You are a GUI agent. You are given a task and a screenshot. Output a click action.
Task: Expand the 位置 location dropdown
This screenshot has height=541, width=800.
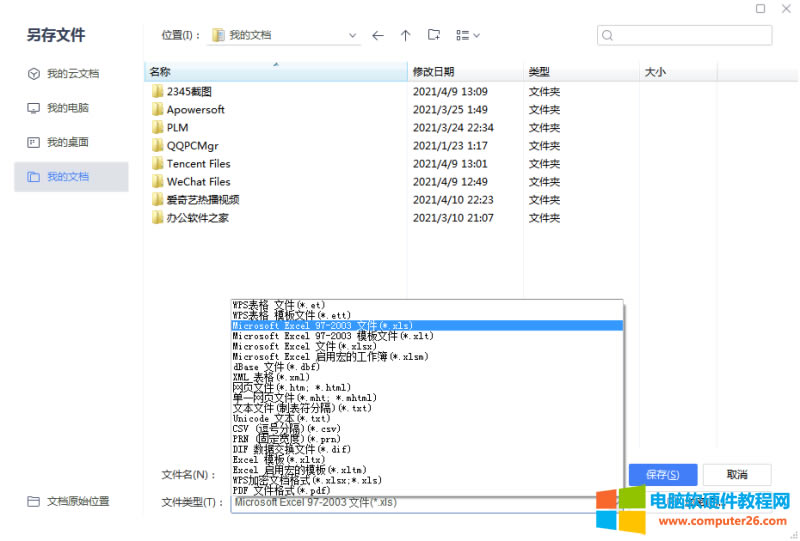(352, 36)
